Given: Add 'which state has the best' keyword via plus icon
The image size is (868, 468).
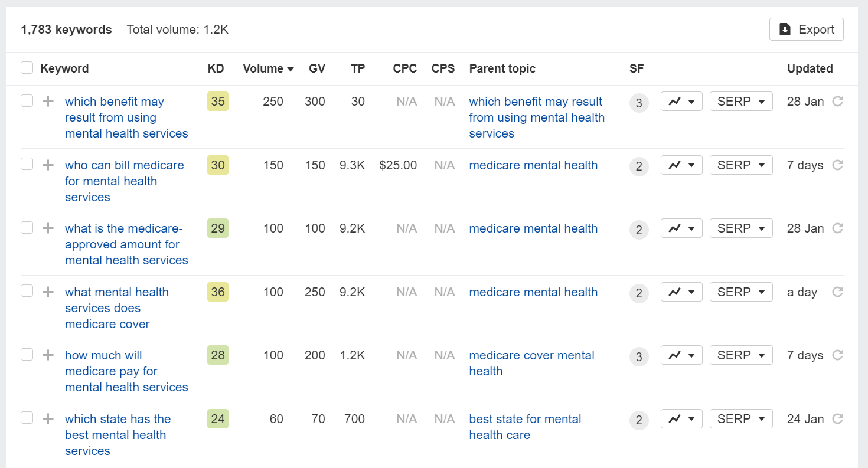Looking at the screenshot, I should click(x=48, y=419).
